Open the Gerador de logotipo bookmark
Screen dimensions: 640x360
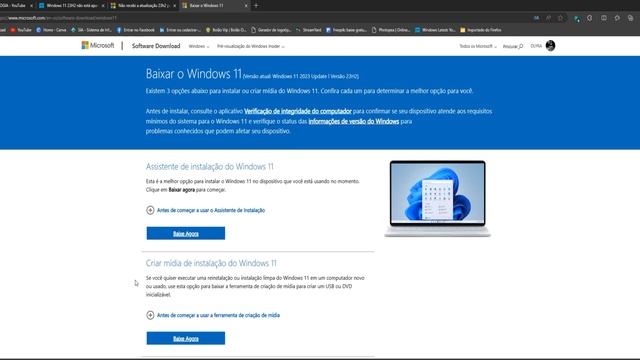pos(271,30)
